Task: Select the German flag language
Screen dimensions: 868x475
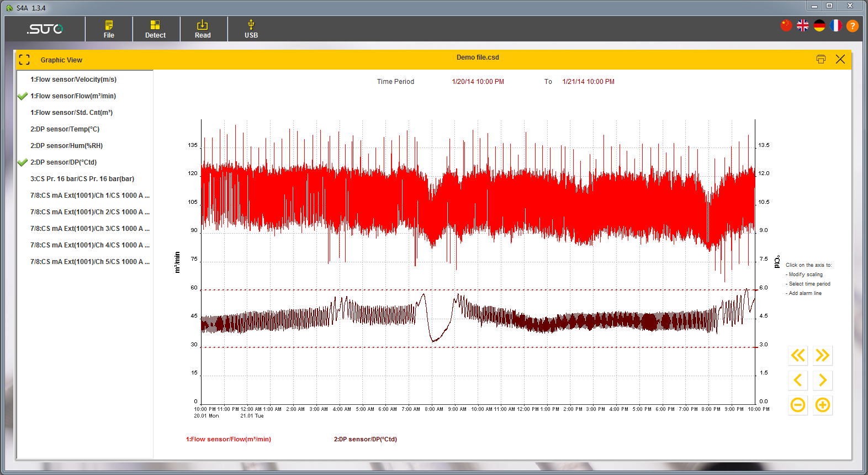Action: click(x=819, y=25)
